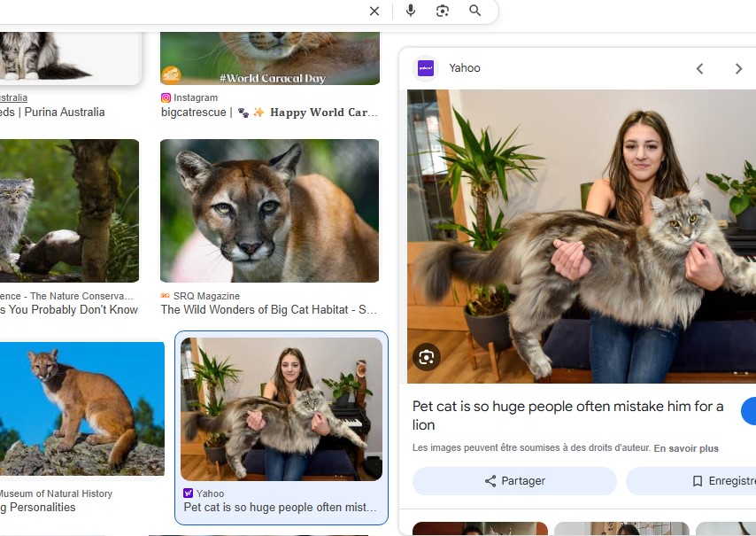Open the Pallas cat Nature Conservancy thumbnail
The image size is (756, 536).
click(x=69, y=211)
